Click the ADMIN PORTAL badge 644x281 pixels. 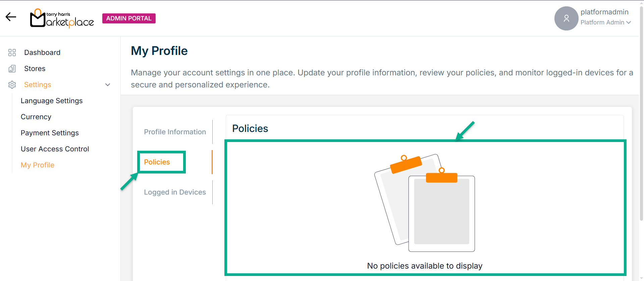(129, 18)
